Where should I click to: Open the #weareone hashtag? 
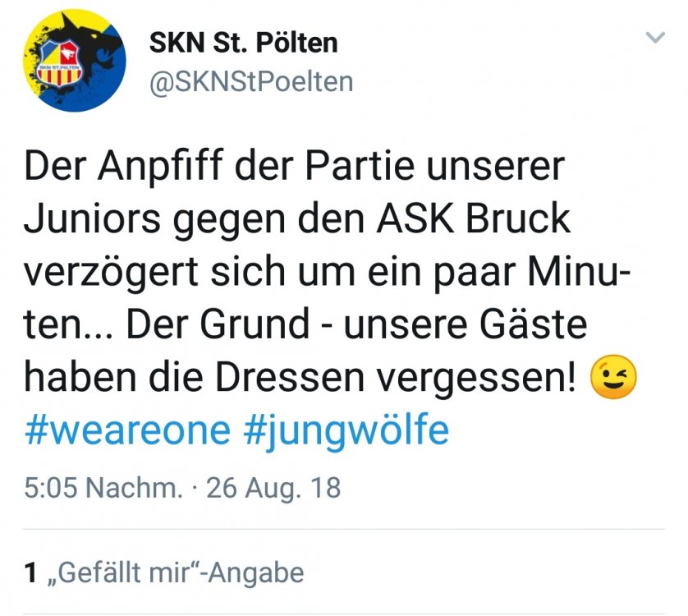click(127, 430)
